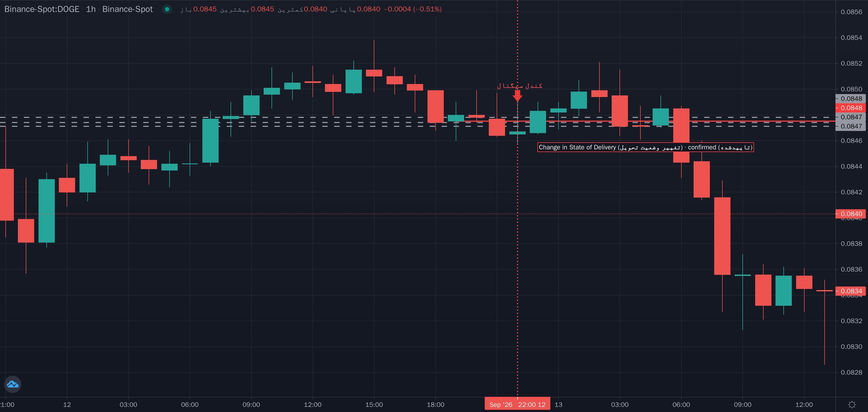
Task: Click the red 0.0834 price axis label
Action: pyautogui.click(x=851, y=291)
